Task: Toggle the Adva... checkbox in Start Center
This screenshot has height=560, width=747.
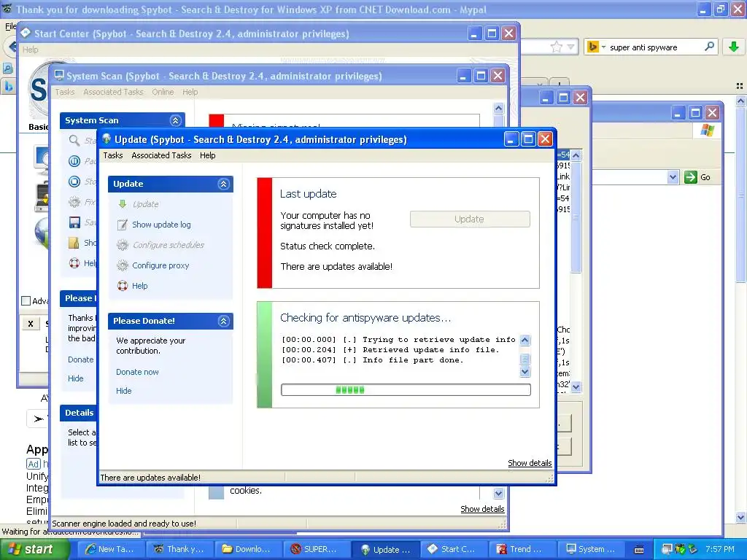Action: coord(26,301)
